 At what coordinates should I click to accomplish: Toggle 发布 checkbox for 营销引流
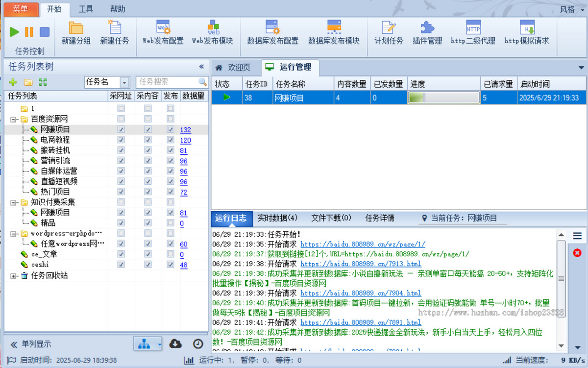[x=171, y=161]
